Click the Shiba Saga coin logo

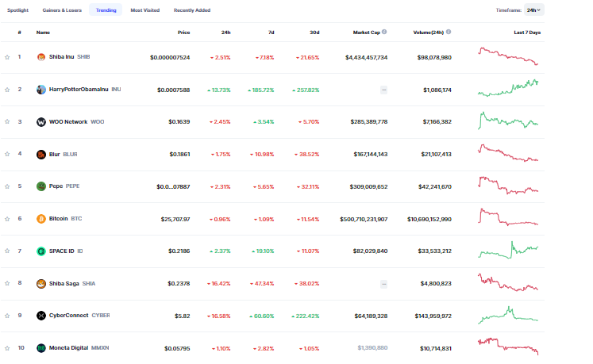40,283
